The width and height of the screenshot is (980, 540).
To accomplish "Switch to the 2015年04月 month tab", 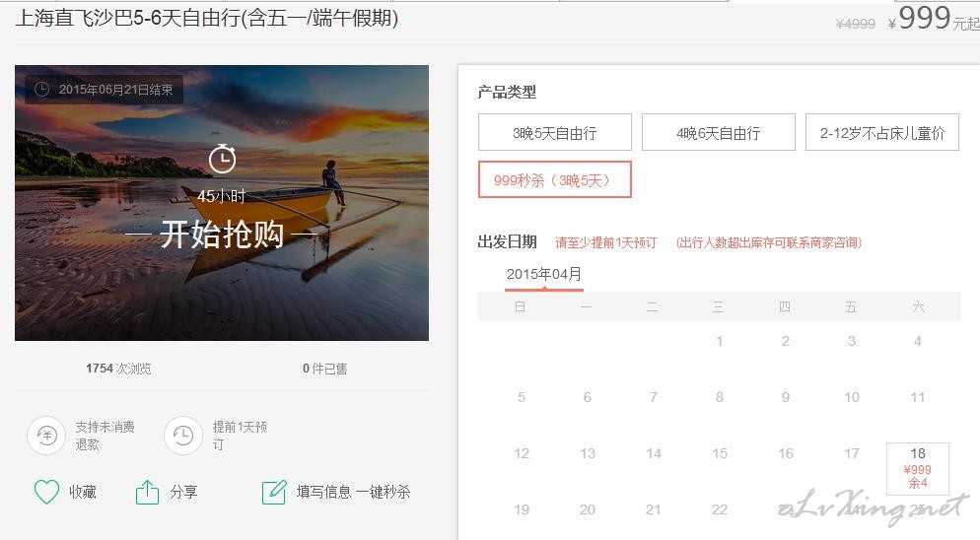I will pyautogui.click(x=544, y=274).
